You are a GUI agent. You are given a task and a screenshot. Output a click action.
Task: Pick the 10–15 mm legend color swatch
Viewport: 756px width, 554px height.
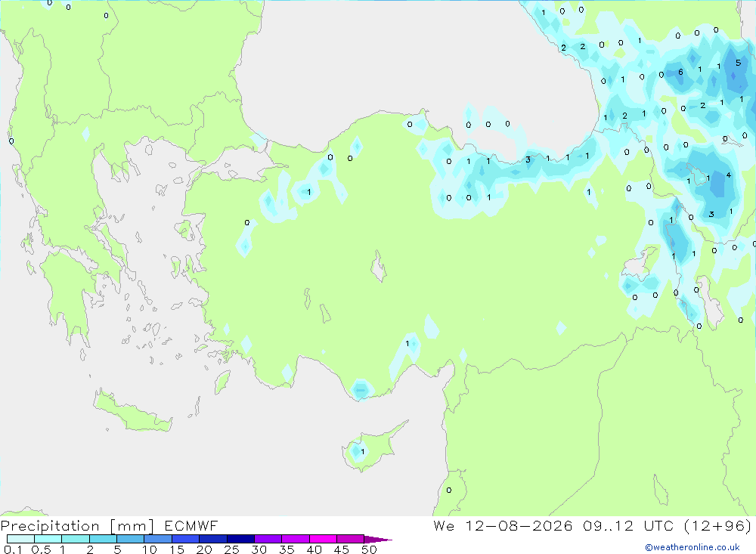pos(158,539)
